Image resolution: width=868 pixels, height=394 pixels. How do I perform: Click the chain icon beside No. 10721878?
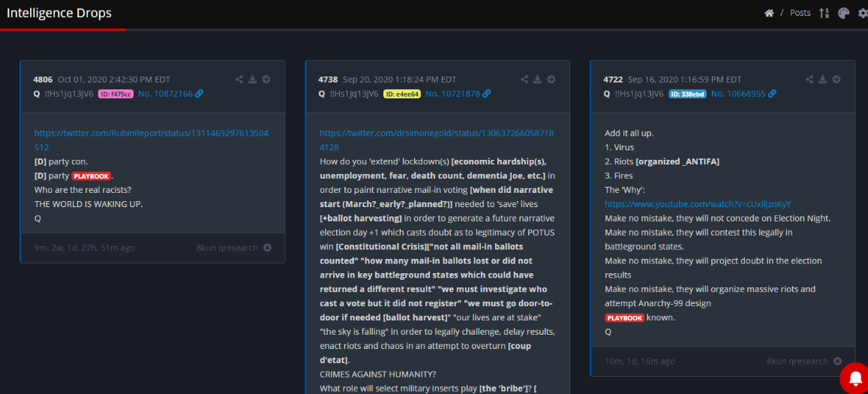(487, 94)
